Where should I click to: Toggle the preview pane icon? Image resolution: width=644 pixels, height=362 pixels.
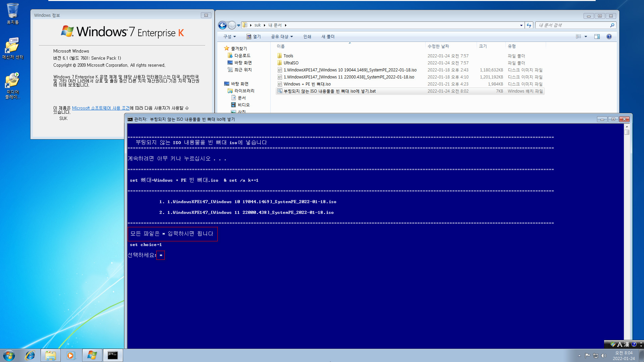(597, 37)
